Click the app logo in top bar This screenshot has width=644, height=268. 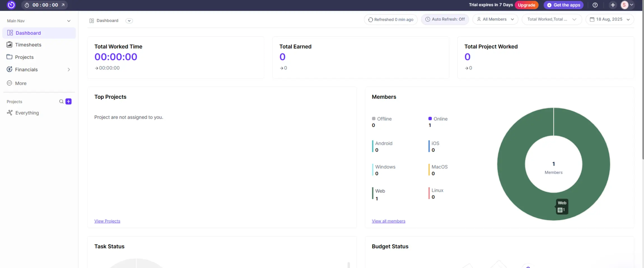click(x=11, y=5)
